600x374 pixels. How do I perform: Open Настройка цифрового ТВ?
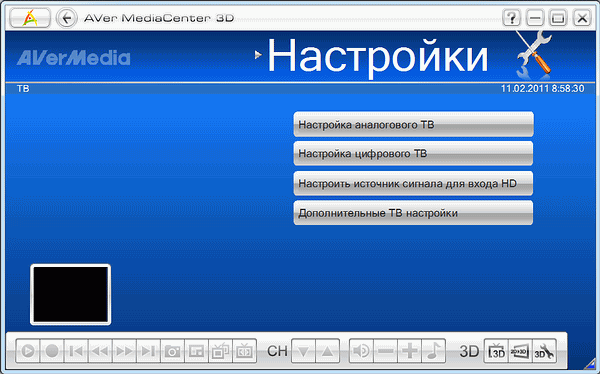413,154
